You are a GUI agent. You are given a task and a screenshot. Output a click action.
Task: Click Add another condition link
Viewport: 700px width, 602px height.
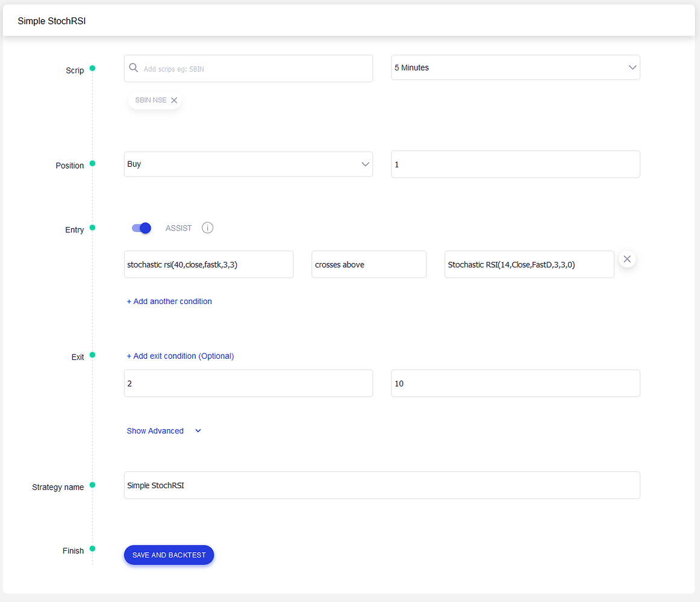click(169, 302)
